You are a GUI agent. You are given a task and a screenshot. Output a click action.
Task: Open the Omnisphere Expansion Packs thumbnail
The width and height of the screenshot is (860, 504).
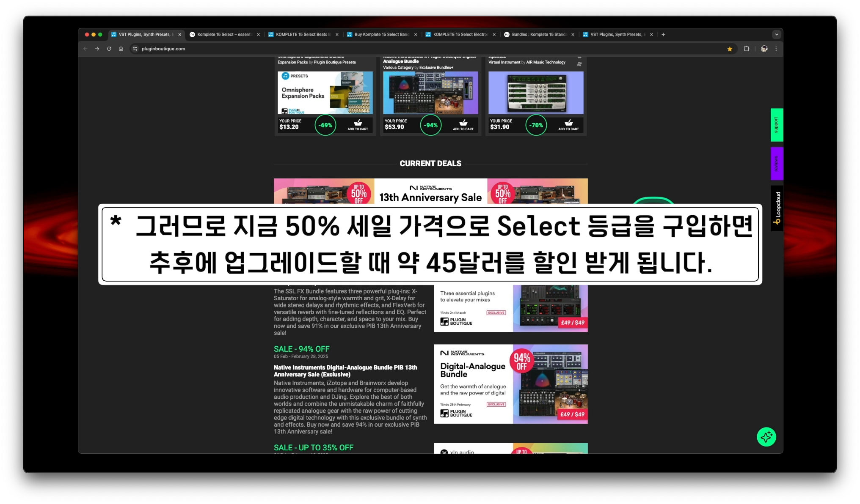[x=325, y=93]
